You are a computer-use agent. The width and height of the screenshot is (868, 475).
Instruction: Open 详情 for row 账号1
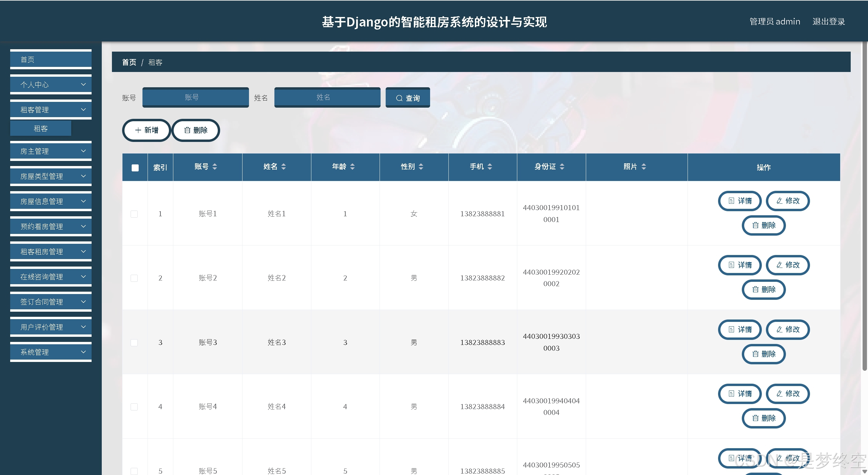[740, 201]
